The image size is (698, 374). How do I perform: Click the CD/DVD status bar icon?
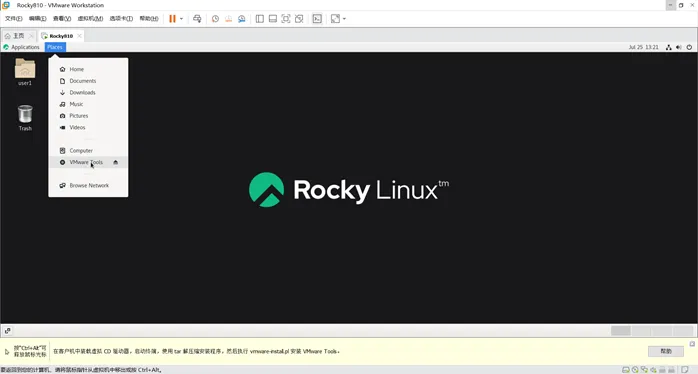click(635, 370)
